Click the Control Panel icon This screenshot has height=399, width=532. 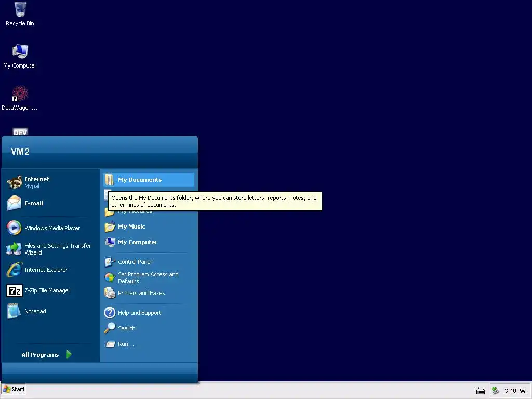click(110, 262)
